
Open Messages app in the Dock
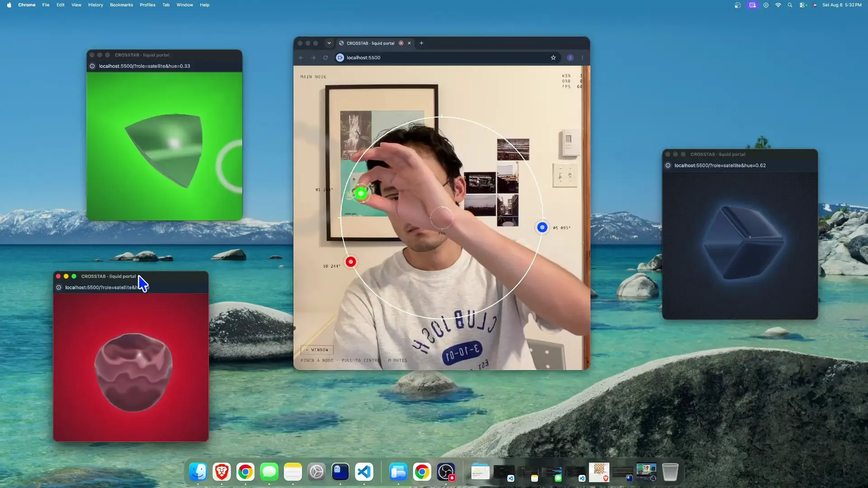(269, 472)
